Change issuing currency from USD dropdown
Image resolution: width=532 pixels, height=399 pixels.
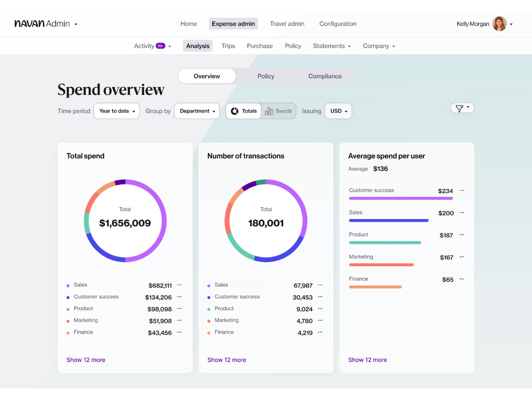click(x=338, y=111)
